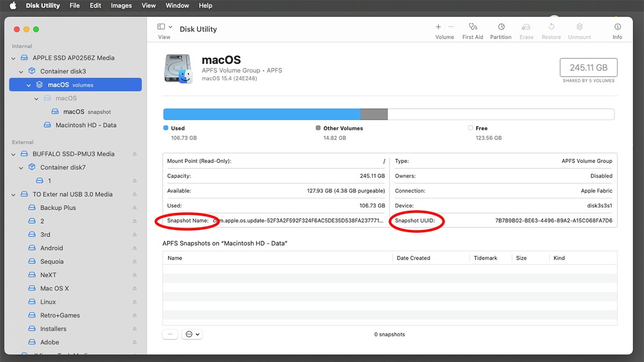
Task: Eject volume named 1
Action: 135,181
